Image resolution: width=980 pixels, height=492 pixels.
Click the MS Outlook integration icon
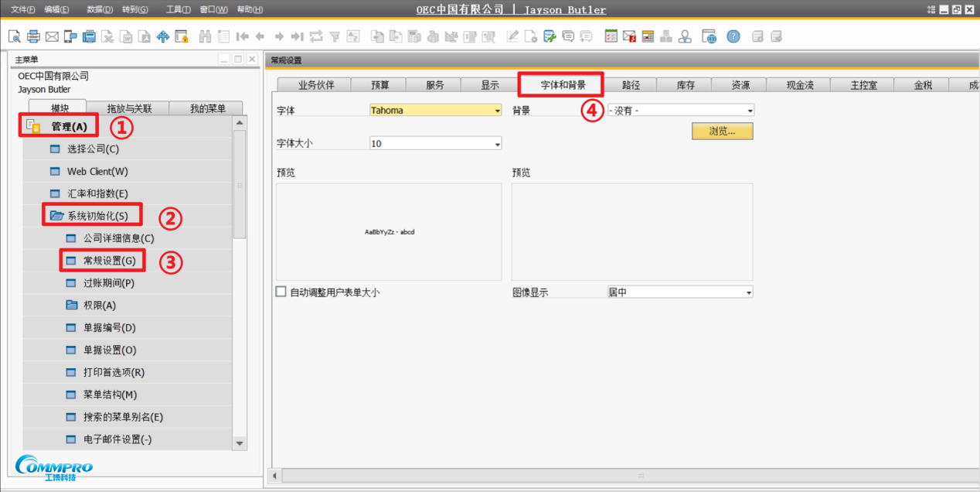(x=629, y=36)
